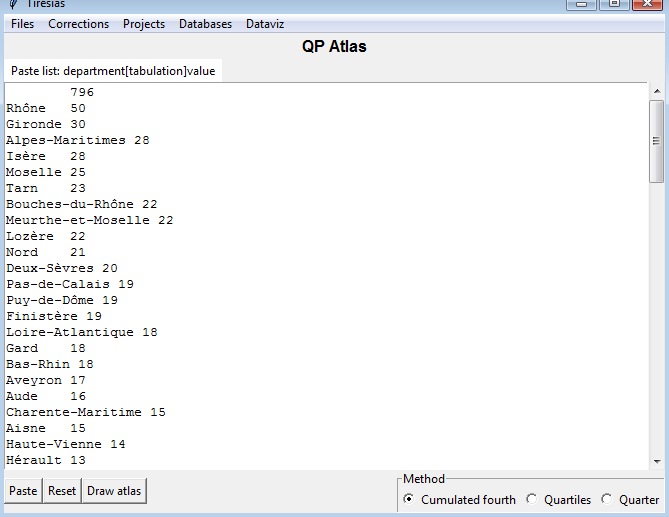
Task: Click the scrollbar down arrow
Action: click(657, 462)
